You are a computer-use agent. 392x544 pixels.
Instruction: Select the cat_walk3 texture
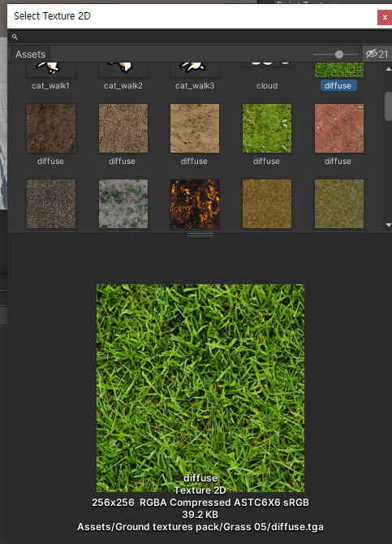[x=195, y=77]
